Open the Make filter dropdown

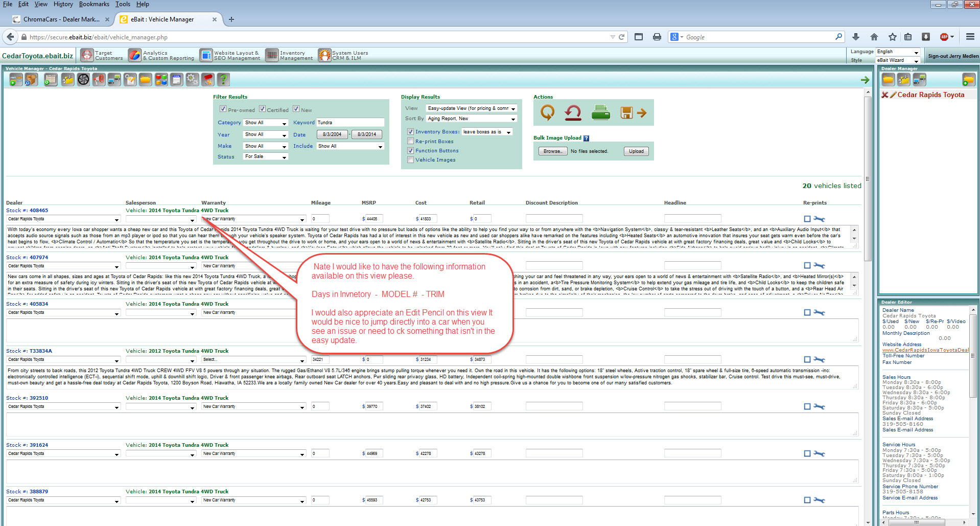266,146
